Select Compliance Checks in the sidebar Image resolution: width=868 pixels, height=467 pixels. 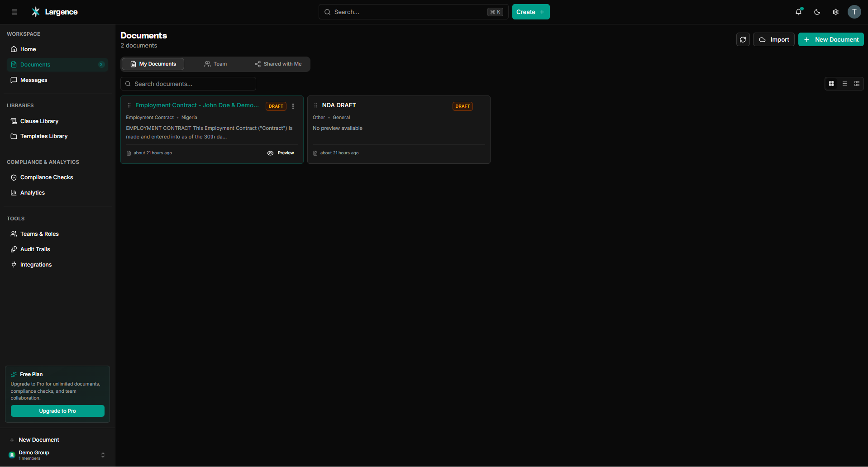tap(46, 177)
